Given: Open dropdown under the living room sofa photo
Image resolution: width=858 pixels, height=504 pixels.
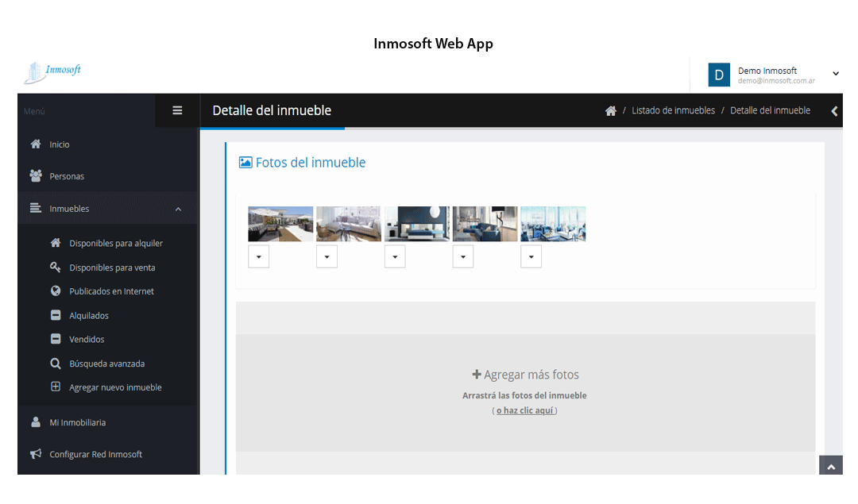Looking at the screenshot, I should [327, 257].
